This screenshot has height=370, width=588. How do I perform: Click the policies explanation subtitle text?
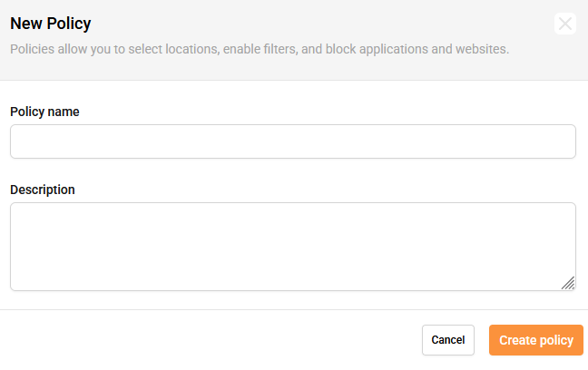tap(259, 49)
